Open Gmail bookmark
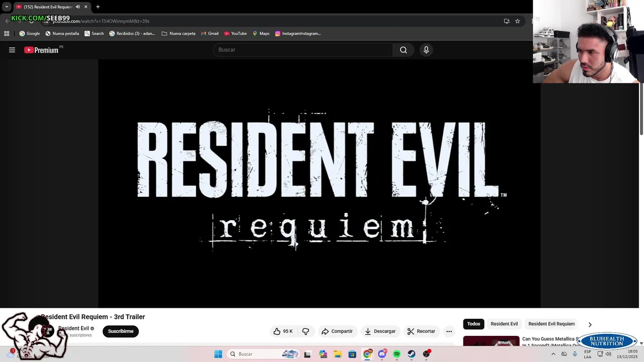This screenshot has width=644, height=362. 210,34
